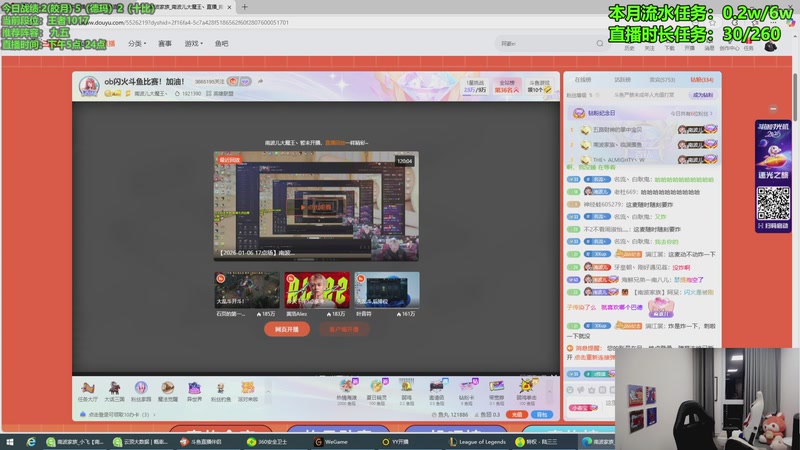Click the Windows Start button
The width and height of the screenshot is (800, 450).
tap(10, 442)
